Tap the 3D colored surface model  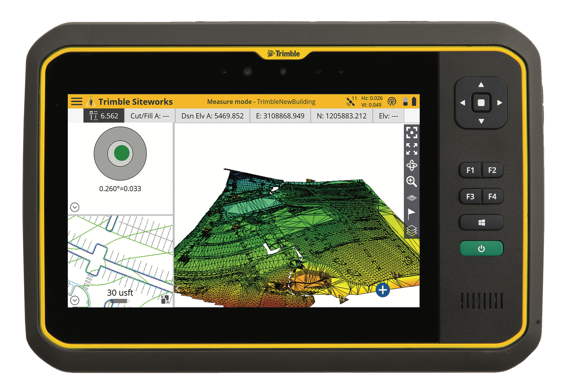click(x=297, y=237)
